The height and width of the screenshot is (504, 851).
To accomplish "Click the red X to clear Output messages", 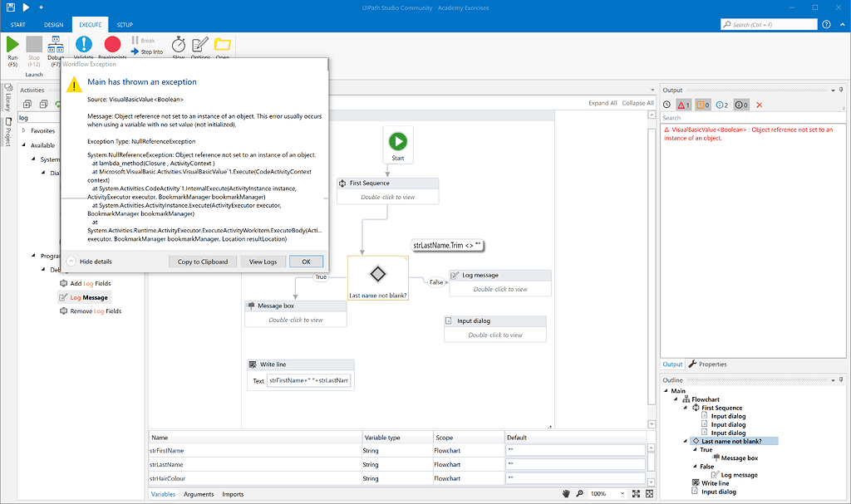I will pos(759,104).
